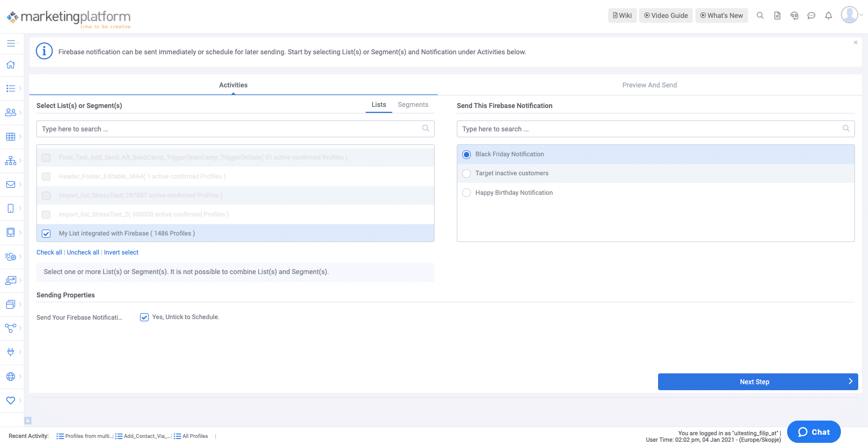Open the lists bullet icon in sidebar
Viewport: 868px width, 445px height.
pos(10,88)
